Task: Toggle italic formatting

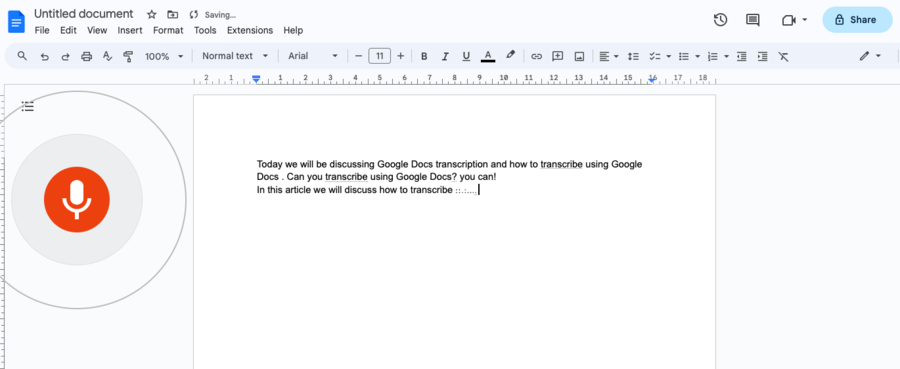Action: tap(445, 56)
